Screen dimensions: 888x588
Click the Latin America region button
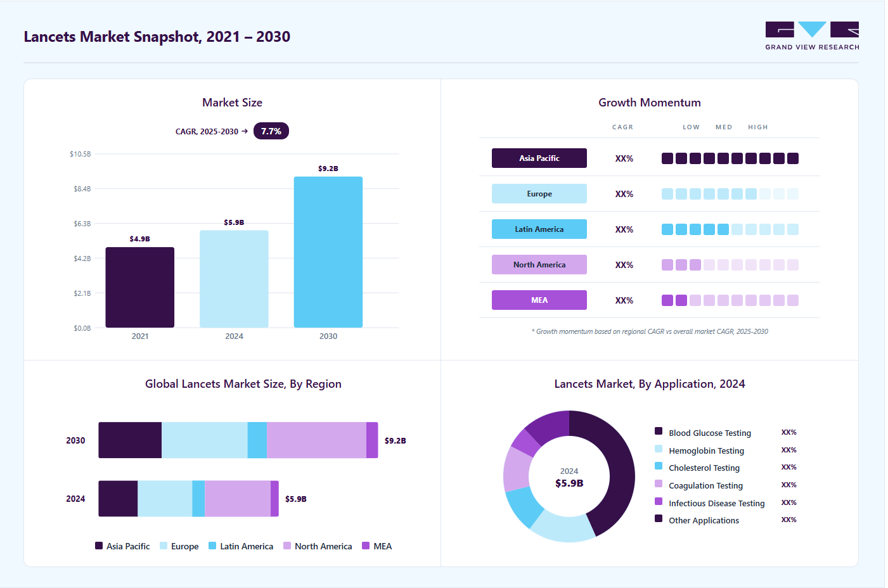(539, 229)
